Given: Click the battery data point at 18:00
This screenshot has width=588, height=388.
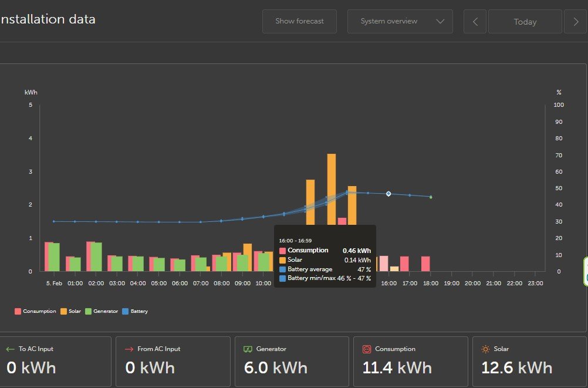Looking at the screenshot, I should 431,197.
